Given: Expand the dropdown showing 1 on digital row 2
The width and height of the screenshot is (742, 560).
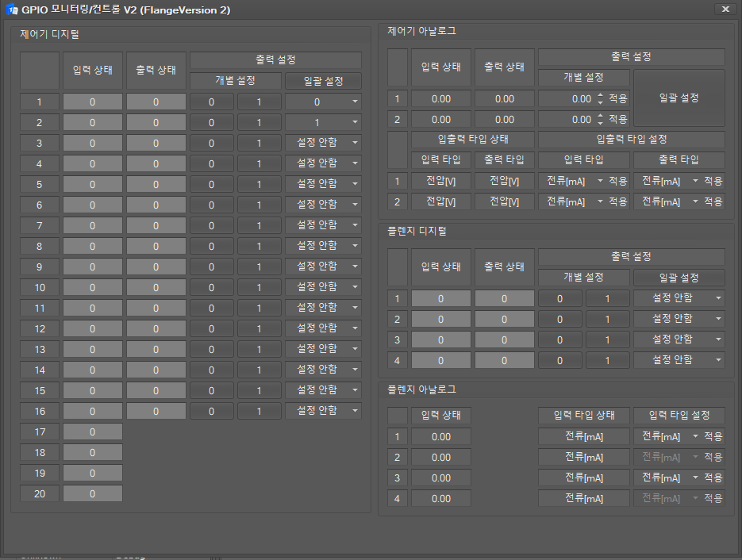Looking at the screenshot, I should pyautogui.click(x=321, y=122).
